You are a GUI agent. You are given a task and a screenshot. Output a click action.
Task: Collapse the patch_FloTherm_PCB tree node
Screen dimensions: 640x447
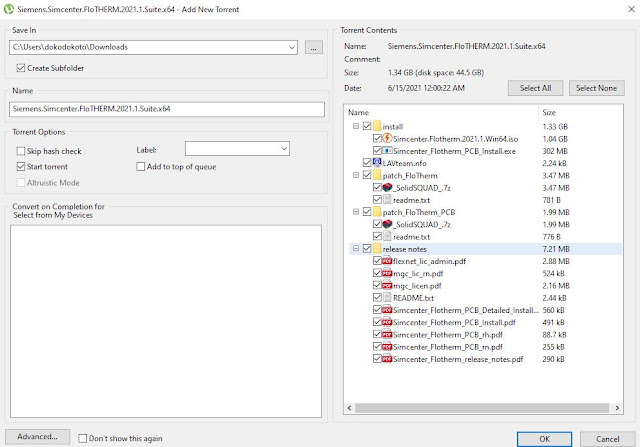[356, 212]
